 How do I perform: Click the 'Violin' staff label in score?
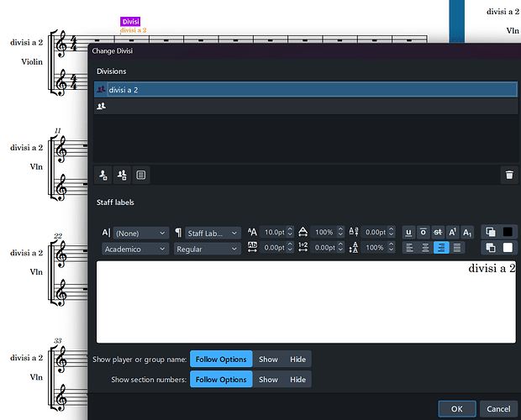pyautogui.click(x=32, y=62)
